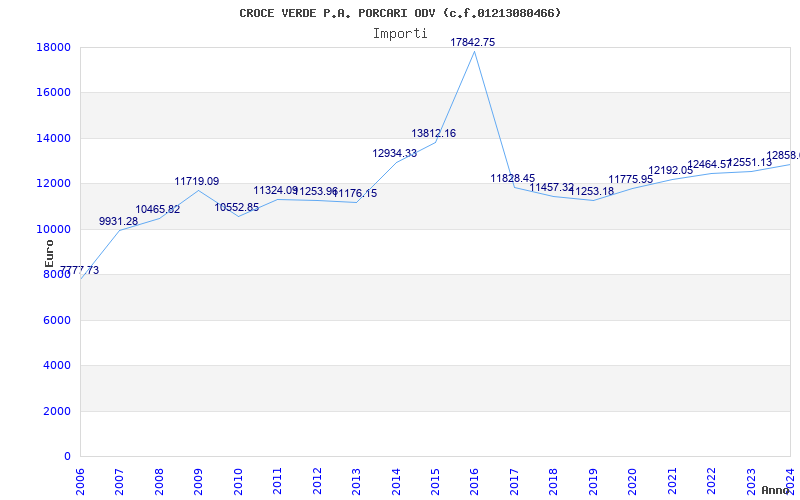Click y-axis tick 12000
The image size is (800, 500).
(53, 184)
